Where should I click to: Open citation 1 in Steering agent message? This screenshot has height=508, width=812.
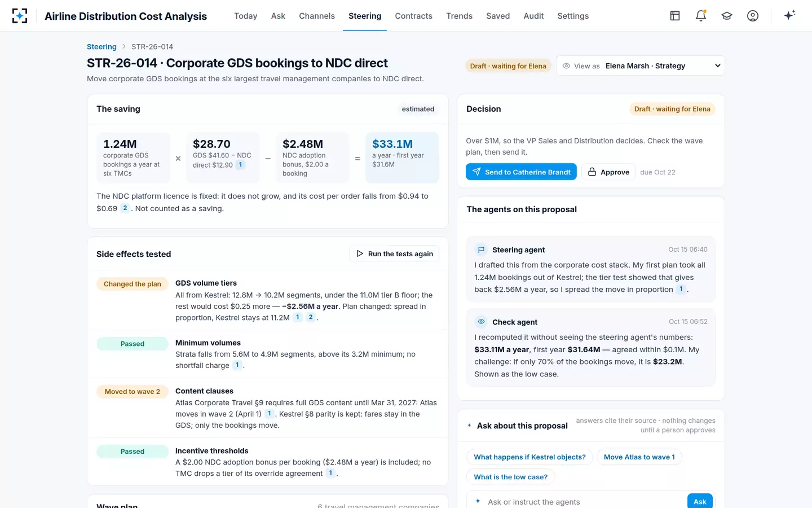tap(681, 289)
